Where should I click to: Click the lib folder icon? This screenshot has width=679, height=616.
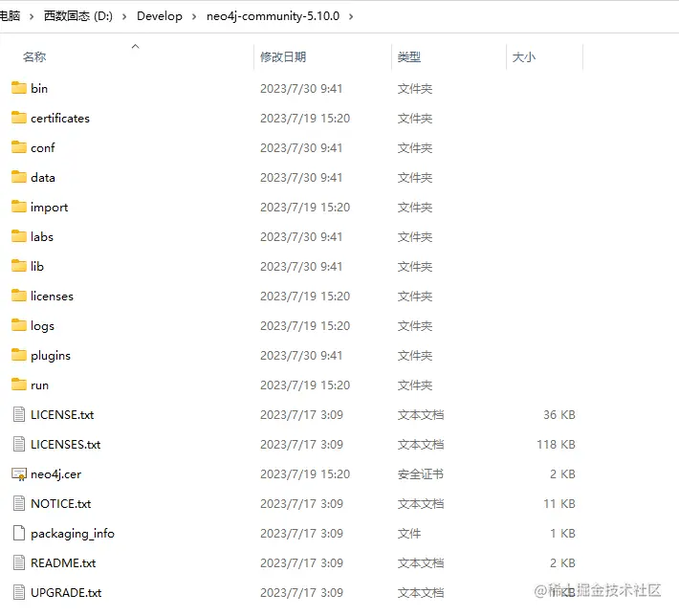[18, 266]
